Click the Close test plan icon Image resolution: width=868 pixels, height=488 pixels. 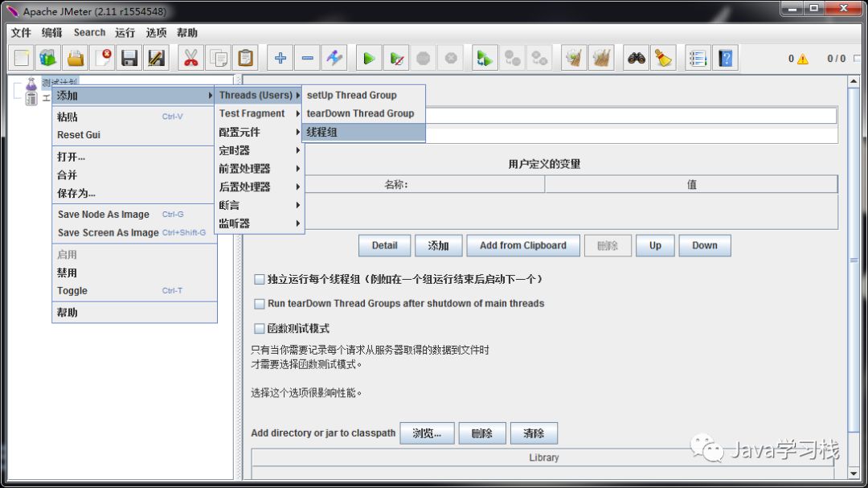tap(102, 58)
